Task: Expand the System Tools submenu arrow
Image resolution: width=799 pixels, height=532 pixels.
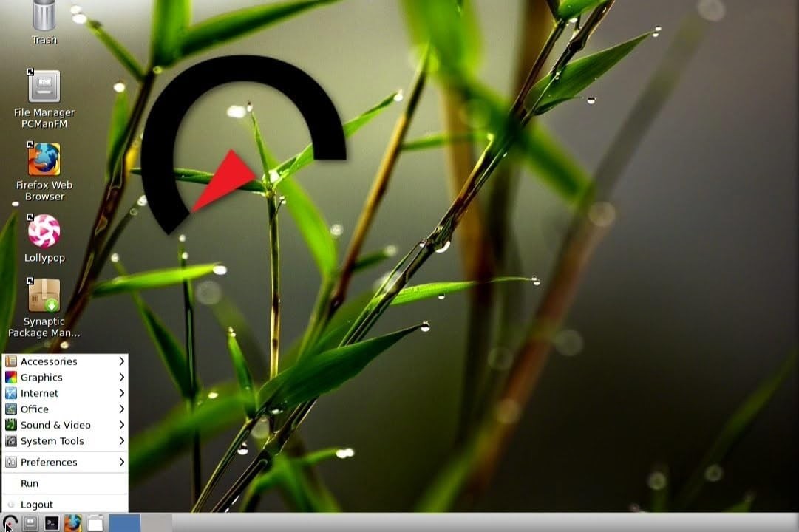Action: click(x=122, y=441)
